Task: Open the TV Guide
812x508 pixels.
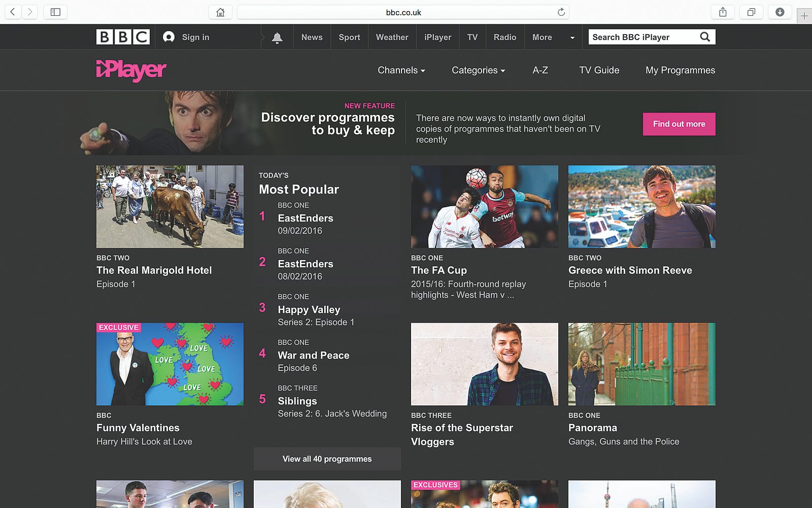Action: [599, 70]
